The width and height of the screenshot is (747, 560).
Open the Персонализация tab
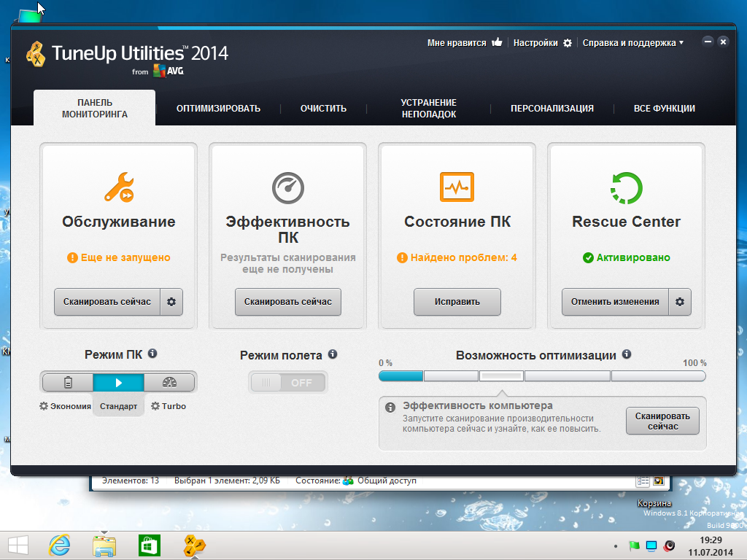pos(552,109)
